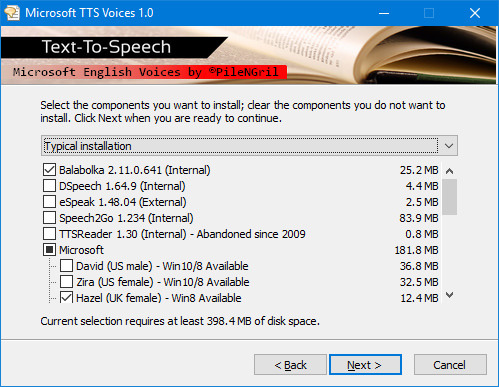Click the component list scrollbar thumb
Image resolution: width=499 pixels, height=387 pixels.
click(x=449, y=197)
